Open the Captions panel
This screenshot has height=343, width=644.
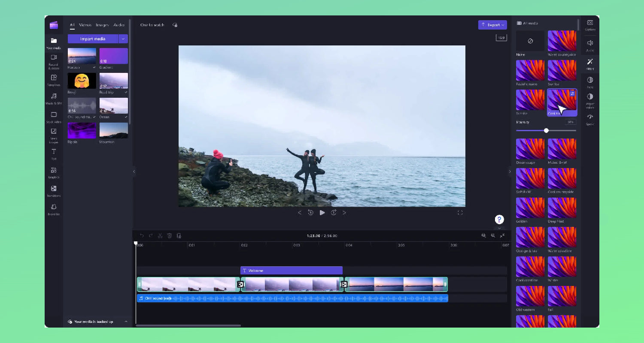[590, 25]
